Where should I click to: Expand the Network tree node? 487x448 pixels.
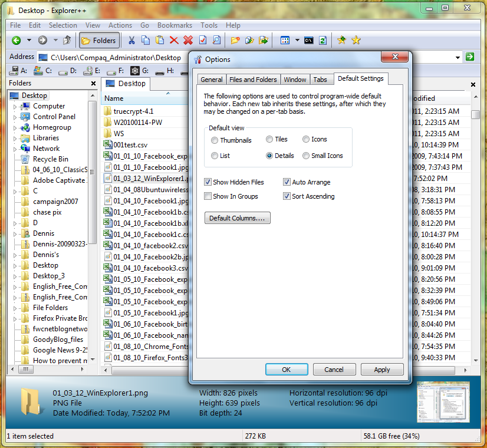tap(15, 149)
